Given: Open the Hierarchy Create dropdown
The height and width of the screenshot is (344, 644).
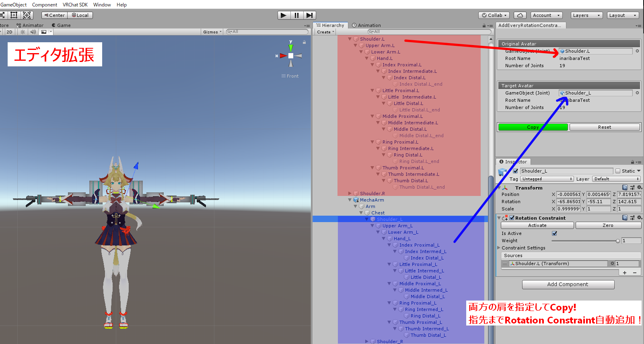Looking at the screenshot, I should point(325,32).
